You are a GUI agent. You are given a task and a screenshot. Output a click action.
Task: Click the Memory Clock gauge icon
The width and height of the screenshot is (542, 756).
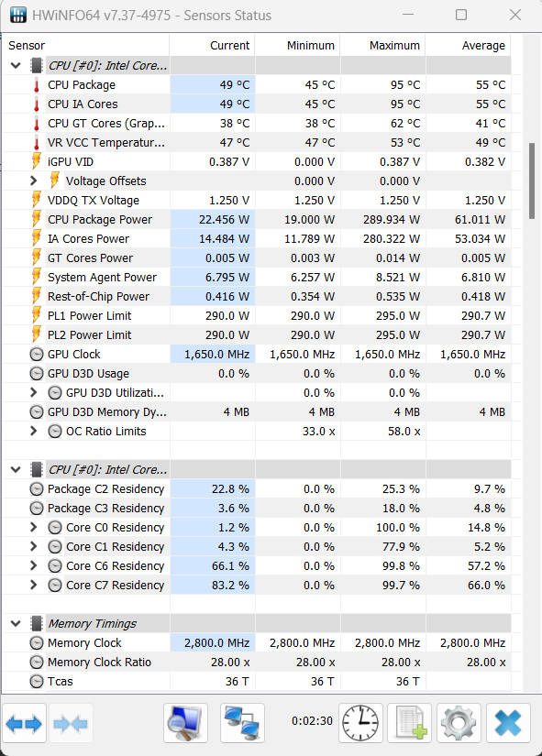(36, 642)
